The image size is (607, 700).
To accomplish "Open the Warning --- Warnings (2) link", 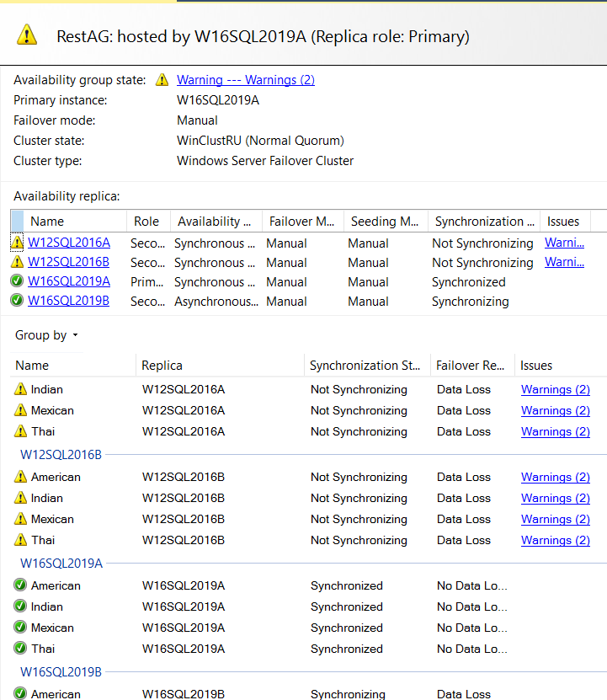I will [x=245, y=80].
